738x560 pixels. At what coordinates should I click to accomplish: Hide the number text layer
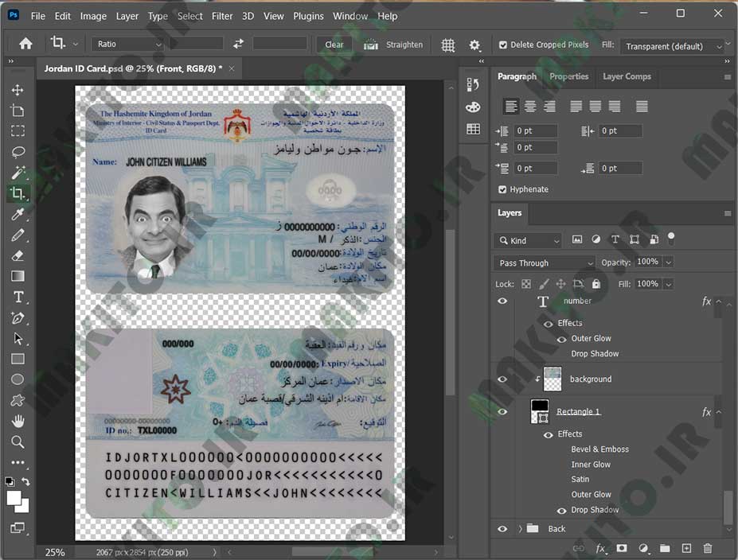click(x=502, y=301)
